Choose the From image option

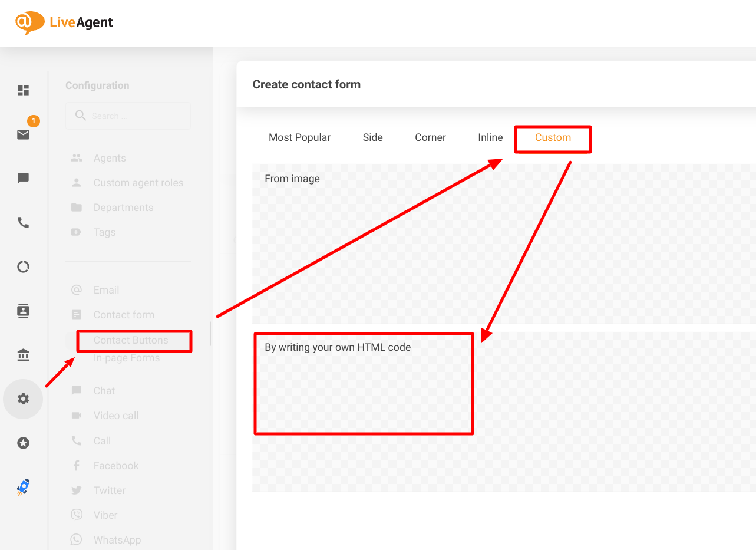(292, 178)
